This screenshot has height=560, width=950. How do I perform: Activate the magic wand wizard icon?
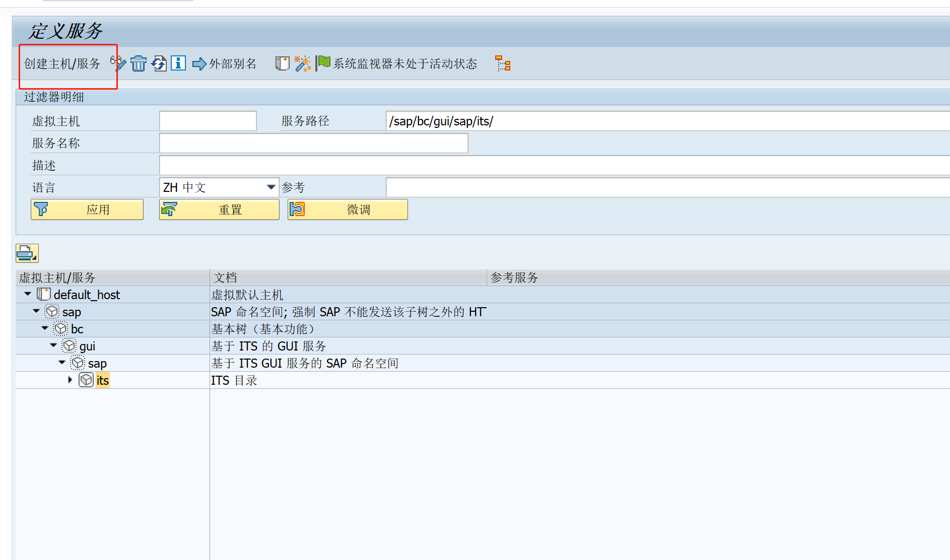303,63
